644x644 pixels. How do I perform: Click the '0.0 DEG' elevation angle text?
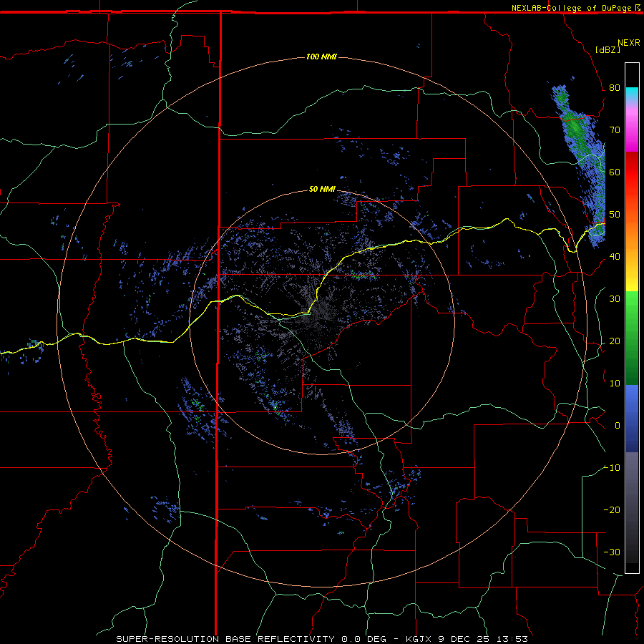pos(364,639)
